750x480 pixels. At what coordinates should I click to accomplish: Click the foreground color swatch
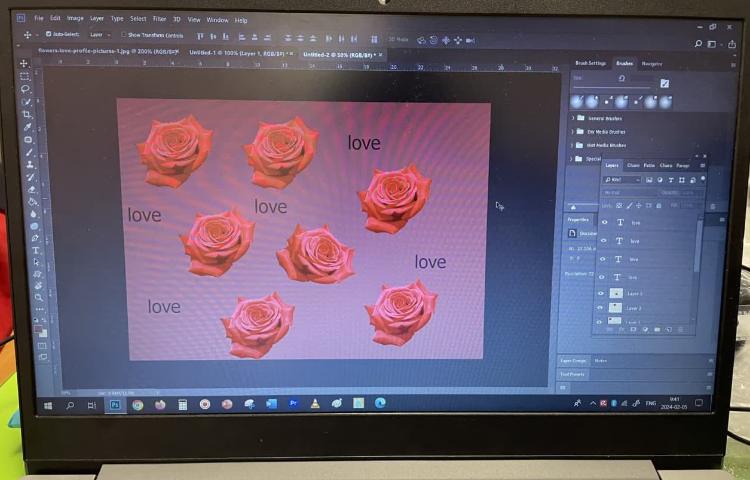[x=39, y=329]
